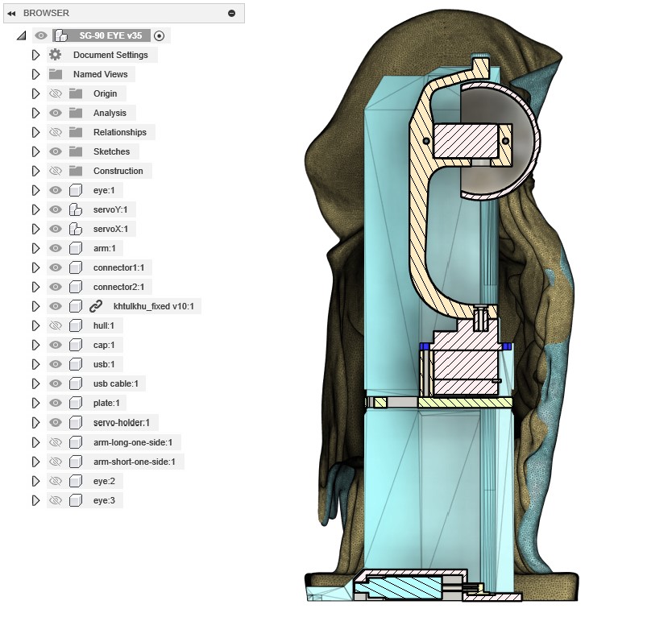Open the Document Settings gear icon
Viewport: 672px width, 638px height.
[x=54, y=55]
